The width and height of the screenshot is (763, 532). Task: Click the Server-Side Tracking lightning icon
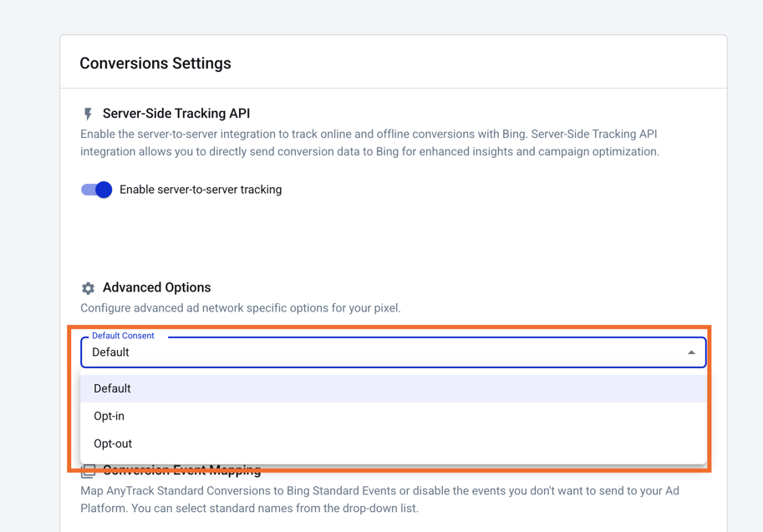88,114
